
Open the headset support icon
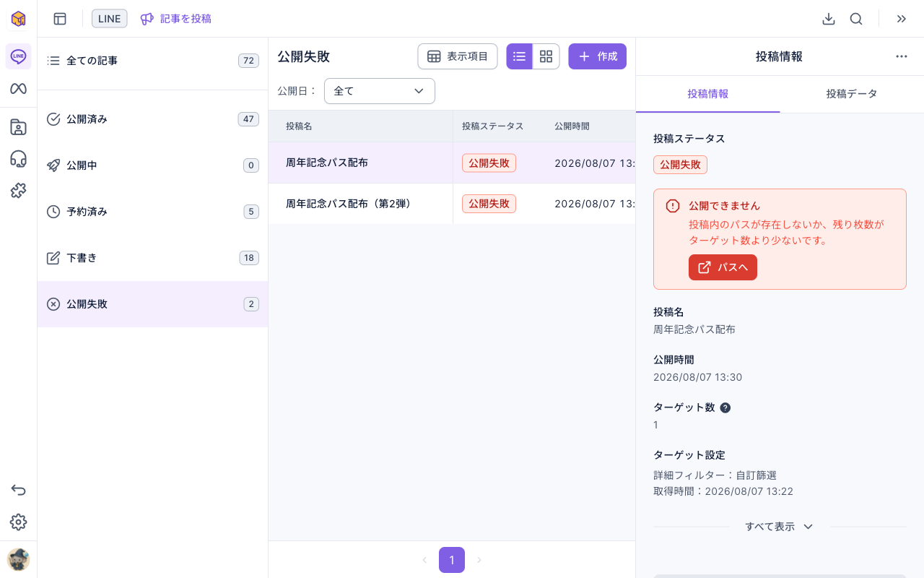(x=18, y=159)
